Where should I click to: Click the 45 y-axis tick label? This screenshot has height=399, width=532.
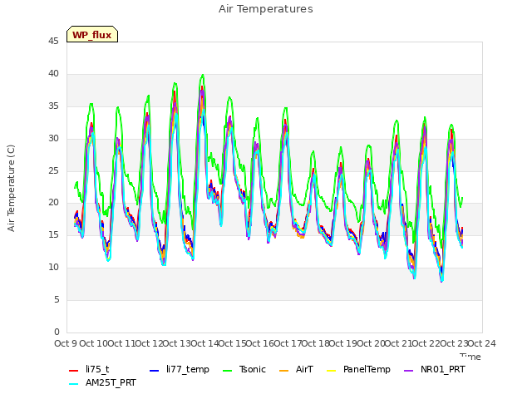coord(53,41)
